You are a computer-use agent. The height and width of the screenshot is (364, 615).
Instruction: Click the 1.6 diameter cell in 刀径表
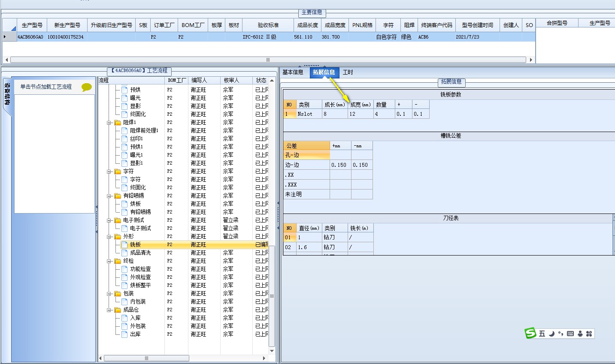309,247
